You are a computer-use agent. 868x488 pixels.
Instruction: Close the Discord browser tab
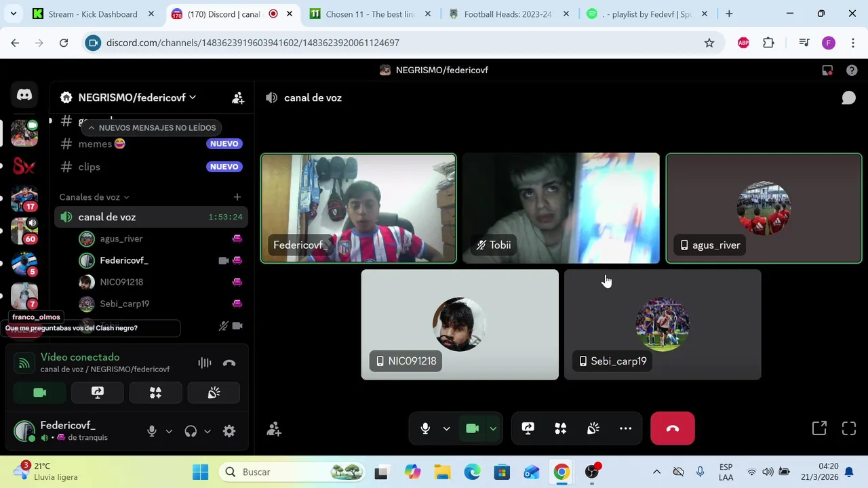(x=290, y=14)
